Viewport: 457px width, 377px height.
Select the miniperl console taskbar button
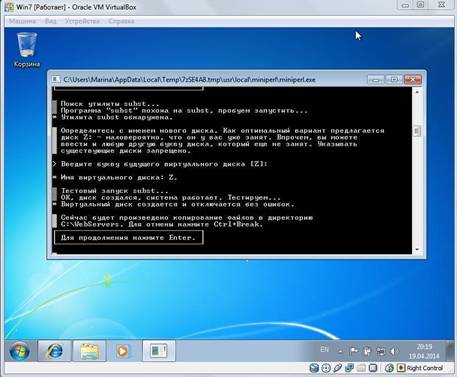pos(159,351)
